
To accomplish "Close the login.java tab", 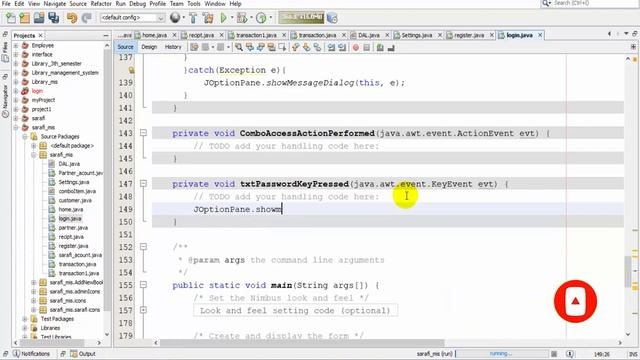I will [540, 35].
